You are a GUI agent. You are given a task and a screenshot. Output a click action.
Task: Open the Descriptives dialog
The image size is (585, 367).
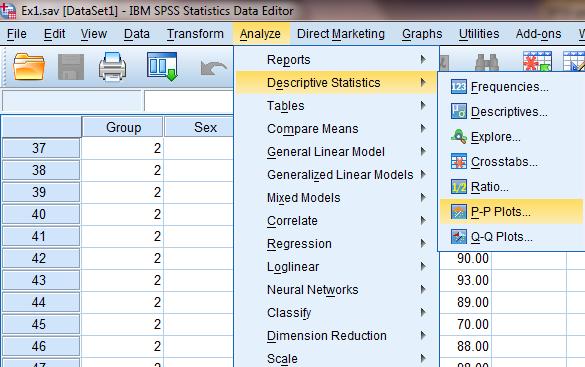(x=510, y=112)
